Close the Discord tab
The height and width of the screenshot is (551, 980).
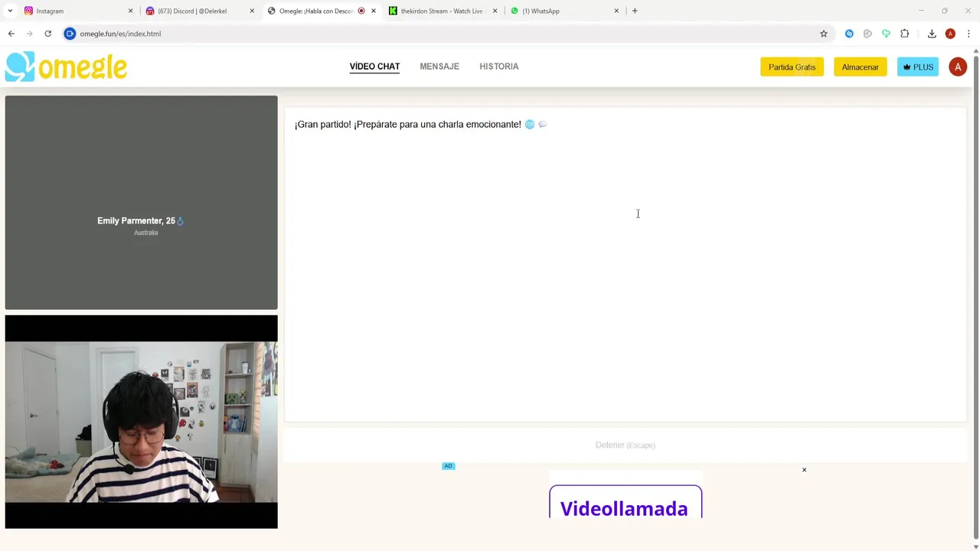252,11
